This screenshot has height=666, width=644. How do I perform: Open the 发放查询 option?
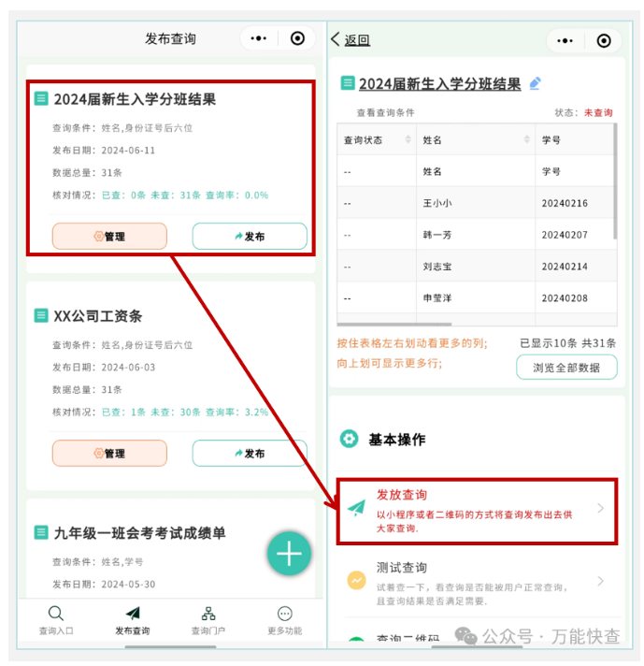pyautogui.click(x=477, y=512)
